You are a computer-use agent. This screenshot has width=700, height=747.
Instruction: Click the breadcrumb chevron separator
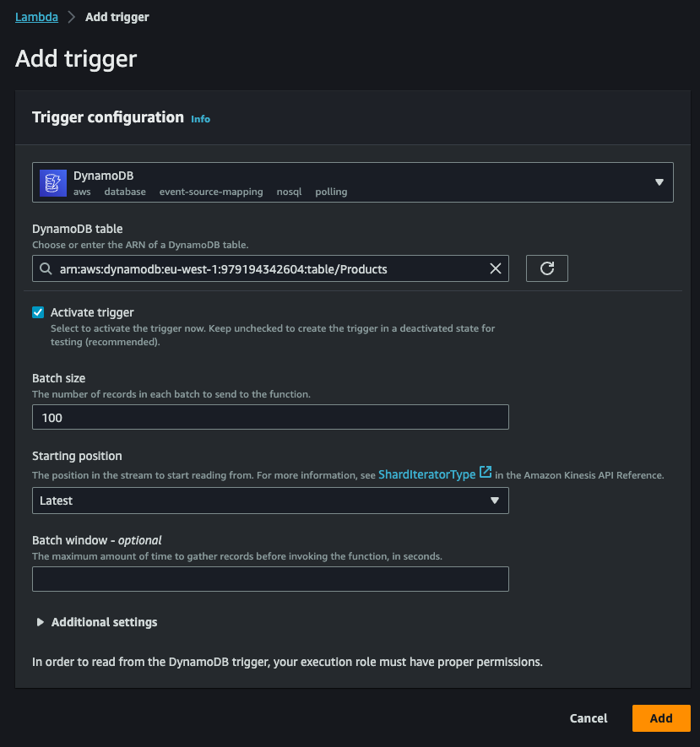pos(72,17)
